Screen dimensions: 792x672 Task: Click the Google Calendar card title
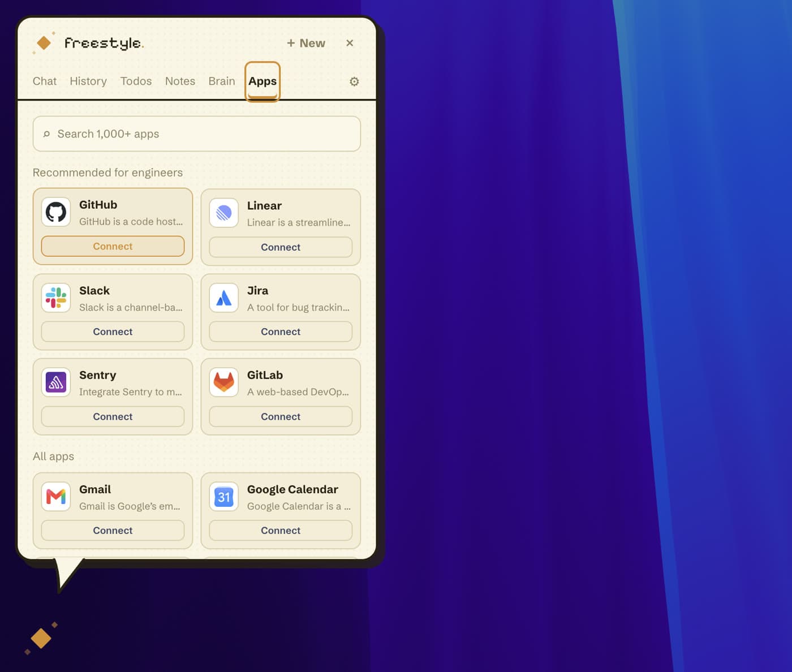[292, 489]
